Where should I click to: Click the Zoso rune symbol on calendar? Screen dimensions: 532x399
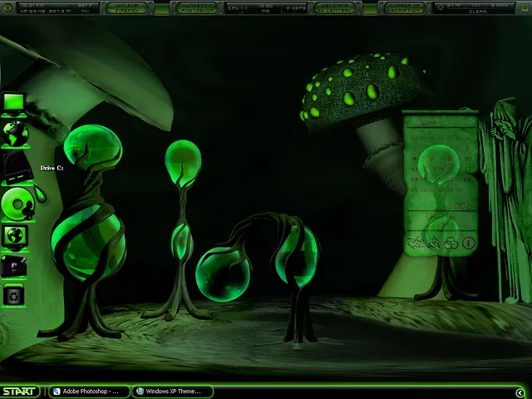[416, 244]
